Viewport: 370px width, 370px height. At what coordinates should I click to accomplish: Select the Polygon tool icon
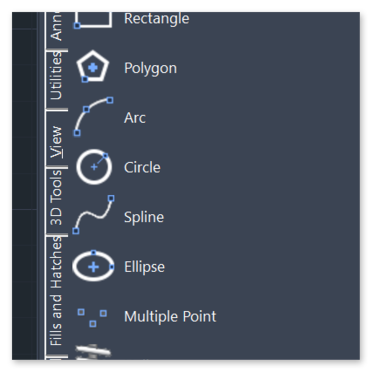click(93, 67)
